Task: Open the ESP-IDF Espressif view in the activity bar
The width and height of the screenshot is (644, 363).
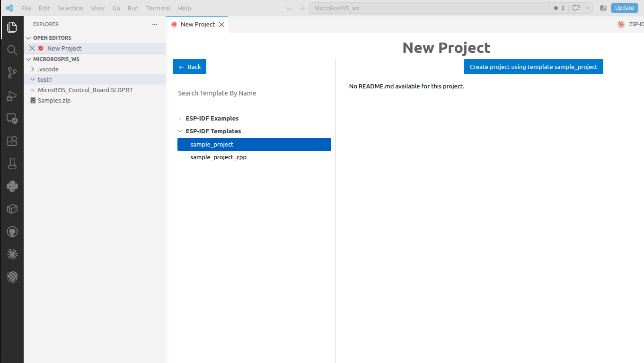Action: (12, 277)
